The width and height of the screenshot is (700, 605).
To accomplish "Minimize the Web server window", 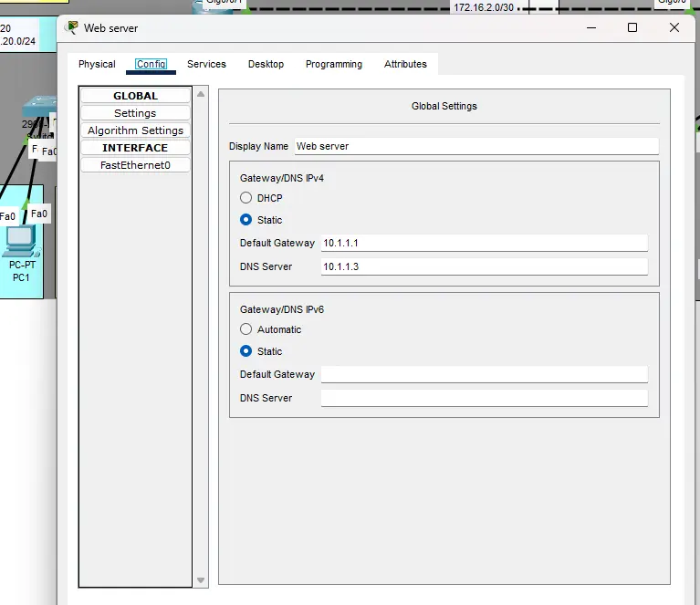I will pyautogui.click(x=591, y=27).
